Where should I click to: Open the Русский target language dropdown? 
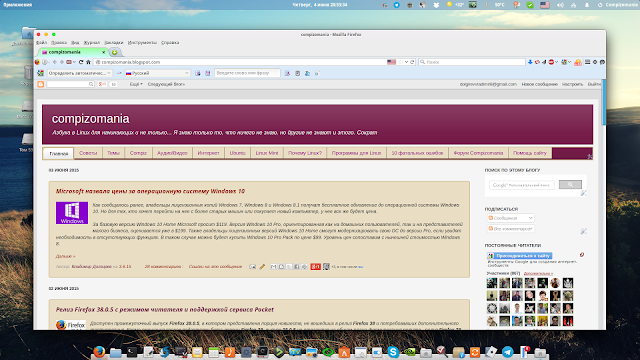[x=157, y=73]
